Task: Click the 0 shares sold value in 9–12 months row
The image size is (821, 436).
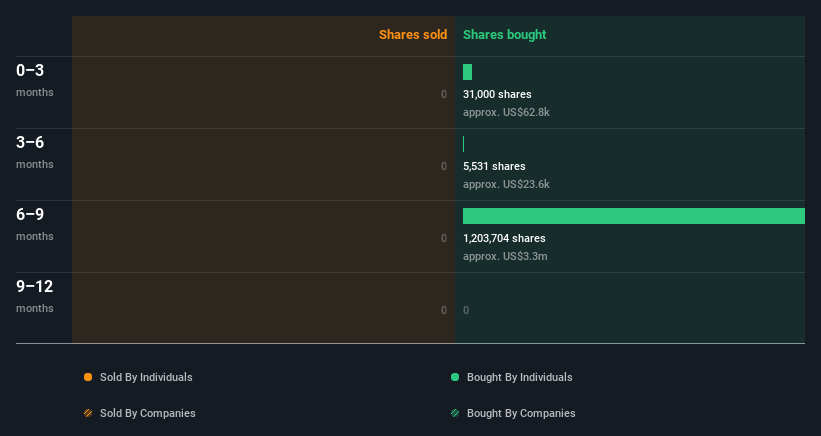Action: [x=444, y=310]
